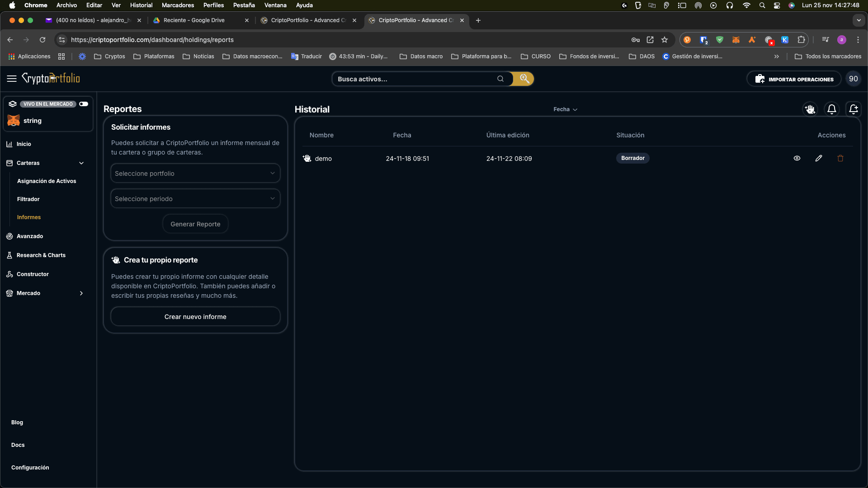Open a new Chrome tab
Viewport: 868px width, 488px height.
coord(478,20)
